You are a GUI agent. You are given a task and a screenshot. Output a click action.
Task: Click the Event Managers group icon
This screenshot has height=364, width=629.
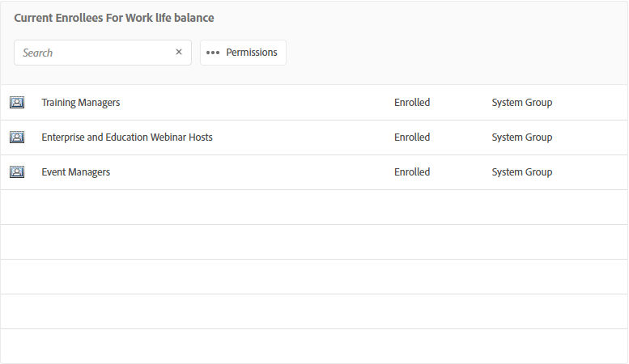coord(16,172)
